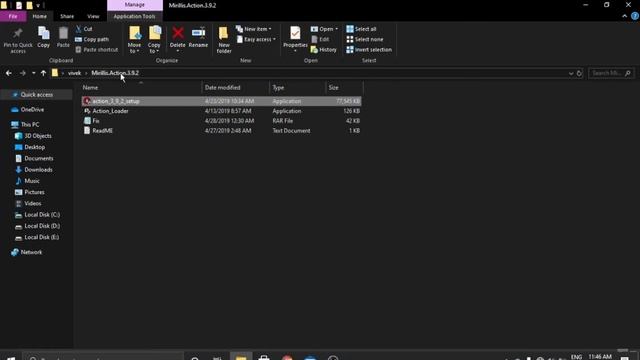
Task: Open the recent locations dropdown arrow
Action: tap(33, 73)
